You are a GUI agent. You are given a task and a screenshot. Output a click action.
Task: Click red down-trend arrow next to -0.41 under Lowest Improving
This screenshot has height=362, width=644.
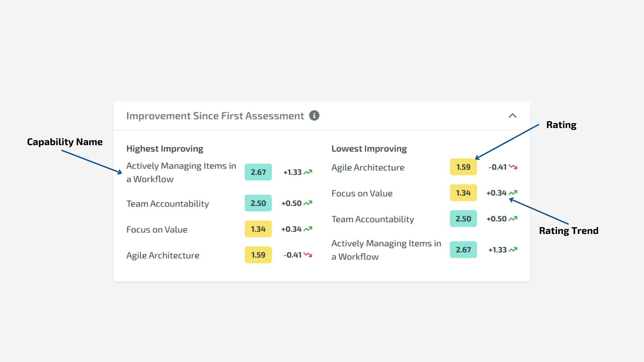point(513,167)
